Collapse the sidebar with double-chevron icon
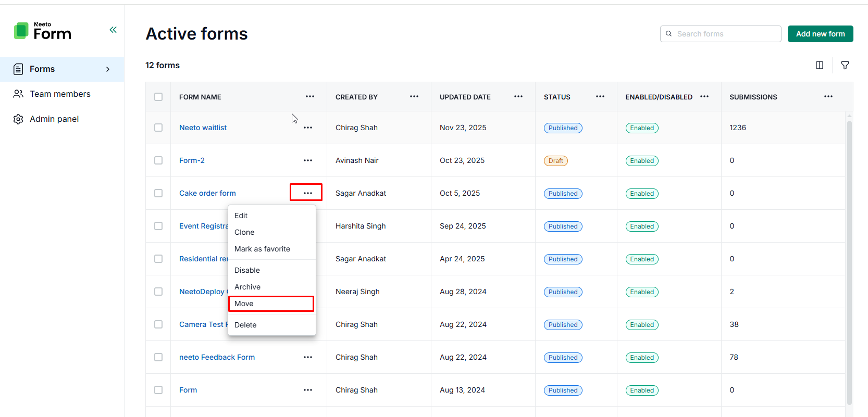868x417 pixels. coord(113,30)
